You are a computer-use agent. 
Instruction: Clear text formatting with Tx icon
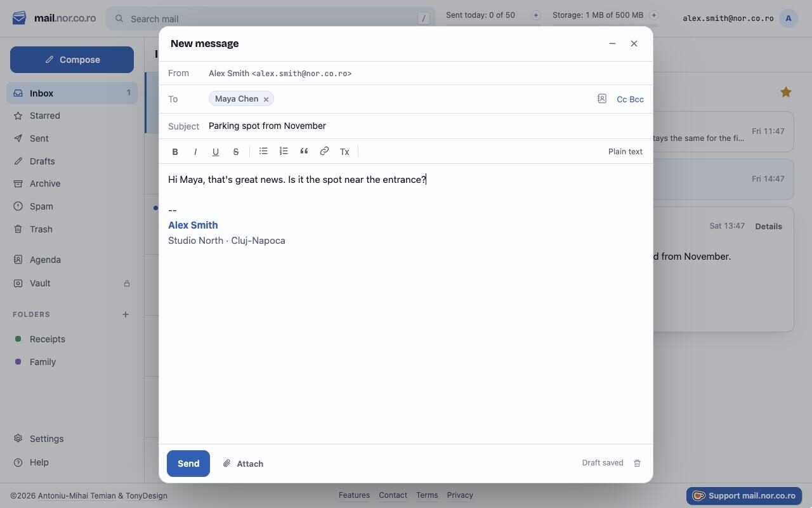click(344, 152)
